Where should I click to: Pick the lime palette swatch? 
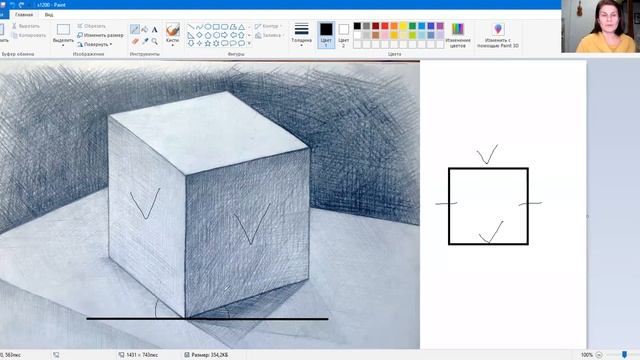click(413, 35)
